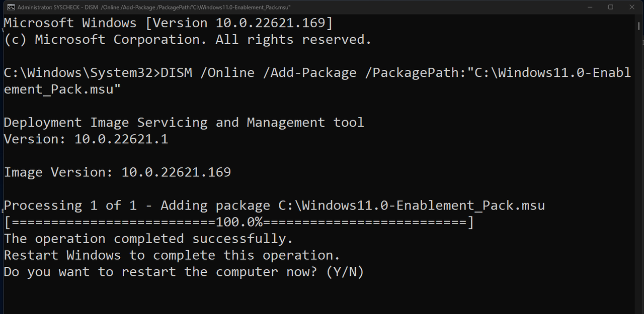Click '(c) Microsoft Corporation. All rights reserved.' line
Screen dimensions: 644x314
[x=187, y=40]
